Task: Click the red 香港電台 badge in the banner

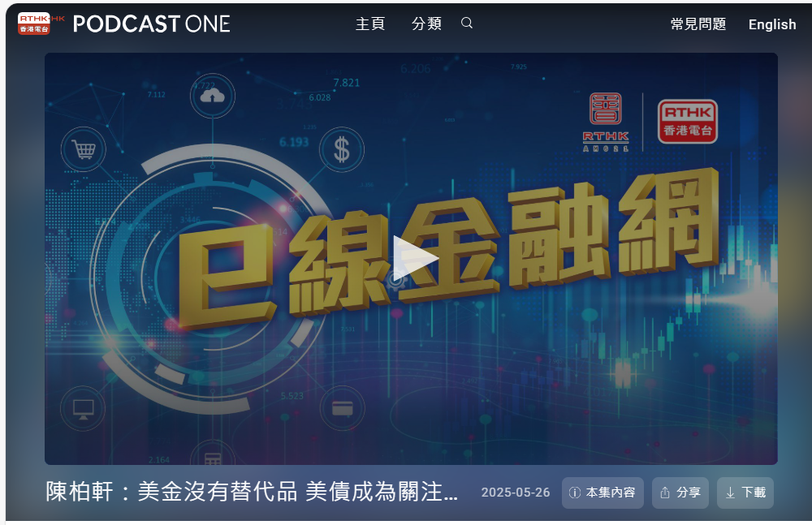Action: click(687, 122)
